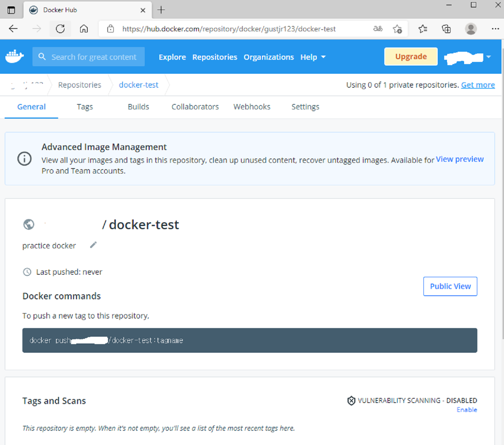The image size is (504, 445).
Task: Add this page to favorites
Action: [x=397, y=29]
